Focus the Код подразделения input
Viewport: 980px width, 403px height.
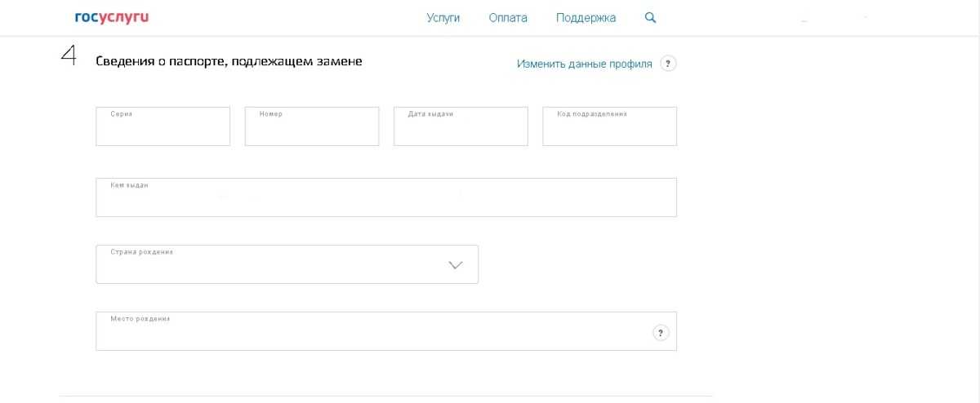[x=609, y=131]
